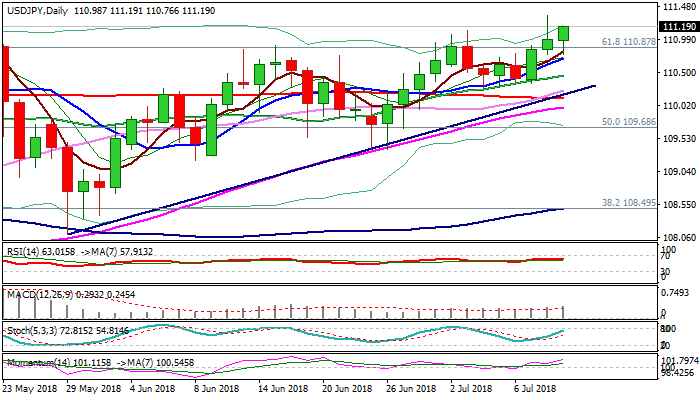Click the 20 Jun 2018 date label

pyautogui.click(x=346, y=389)
